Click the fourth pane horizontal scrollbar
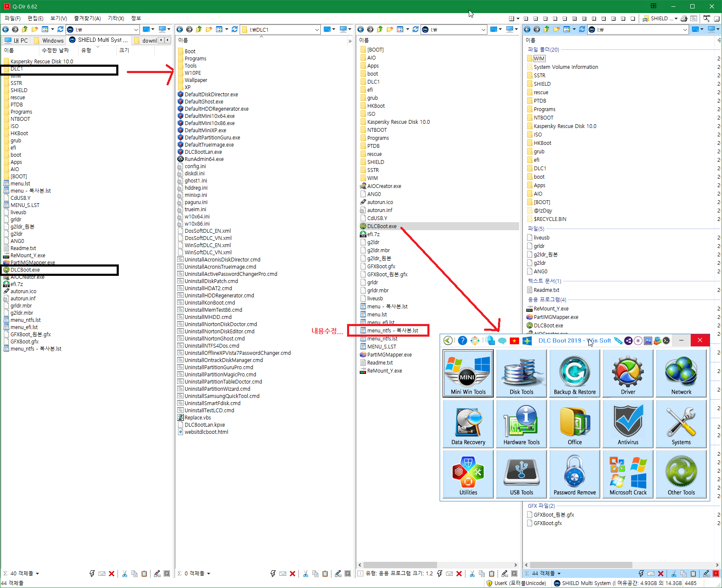This screenshot has width=722, height=588. click(581, 565)
